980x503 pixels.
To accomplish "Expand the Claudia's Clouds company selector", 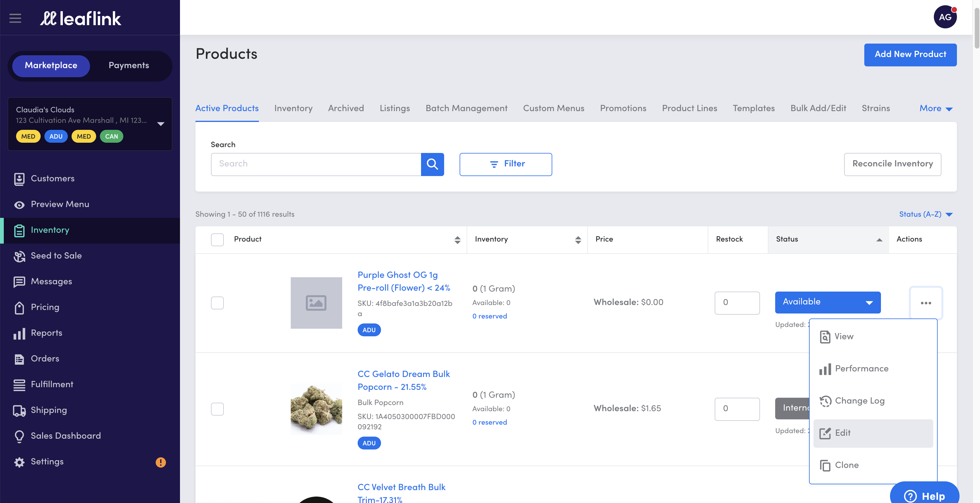I will coord(90,124).
